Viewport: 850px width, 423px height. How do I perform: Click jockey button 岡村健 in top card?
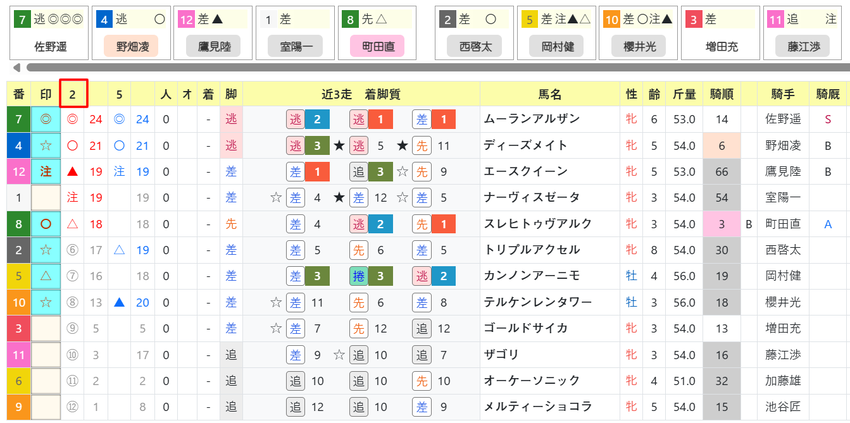pos(556,47)
